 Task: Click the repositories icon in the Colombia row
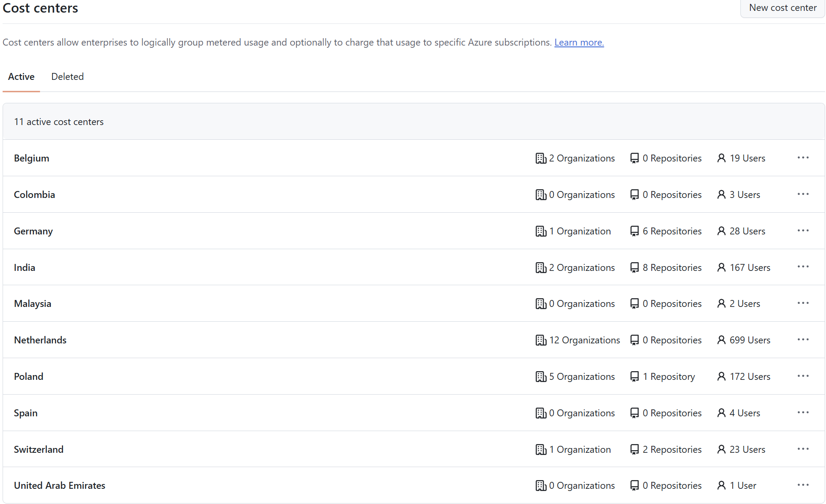pos(634,194)
